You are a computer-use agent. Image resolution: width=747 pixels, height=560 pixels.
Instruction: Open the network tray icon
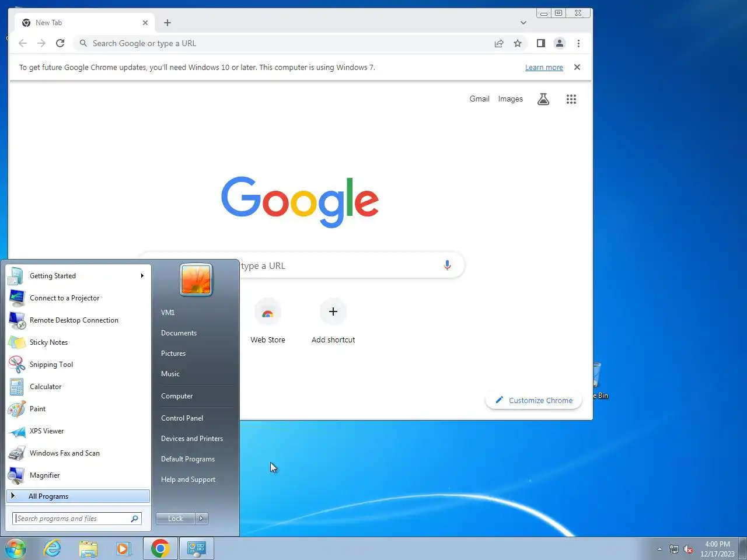pyautogui.click(x=674, y=549)
